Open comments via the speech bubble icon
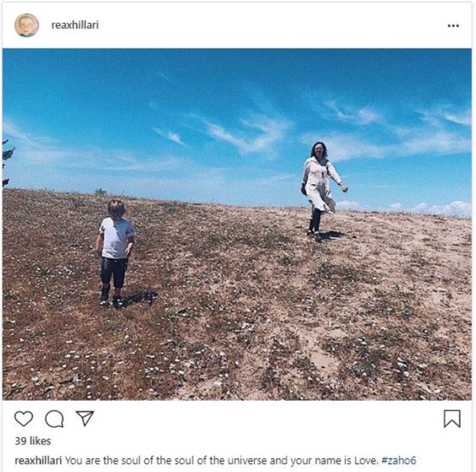 54,419
